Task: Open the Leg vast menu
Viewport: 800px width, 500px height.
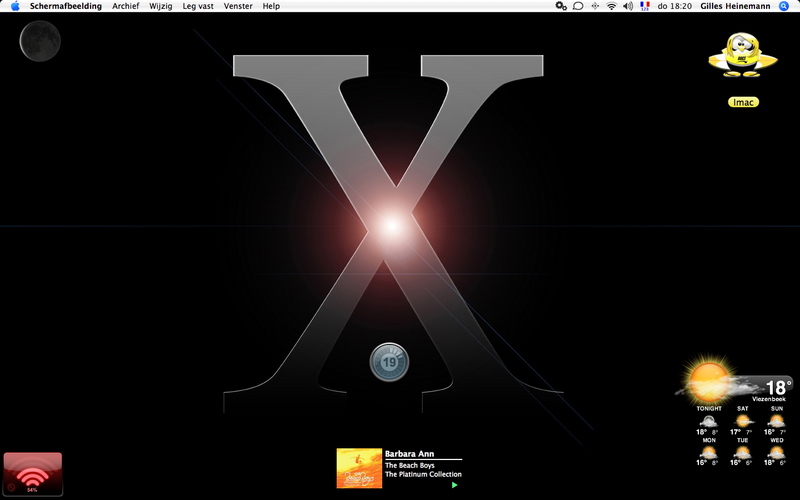Action: pyautogui.click(x=198, y=6)
